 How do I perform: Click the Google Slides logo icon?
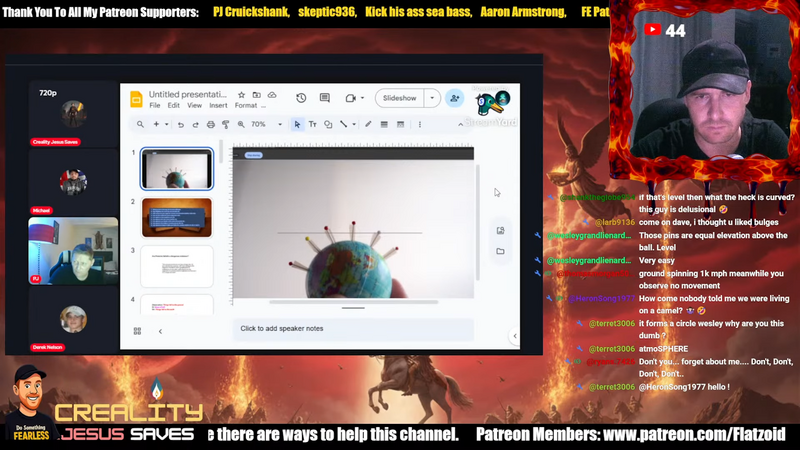pyautogui.click(x=136, y=99)
